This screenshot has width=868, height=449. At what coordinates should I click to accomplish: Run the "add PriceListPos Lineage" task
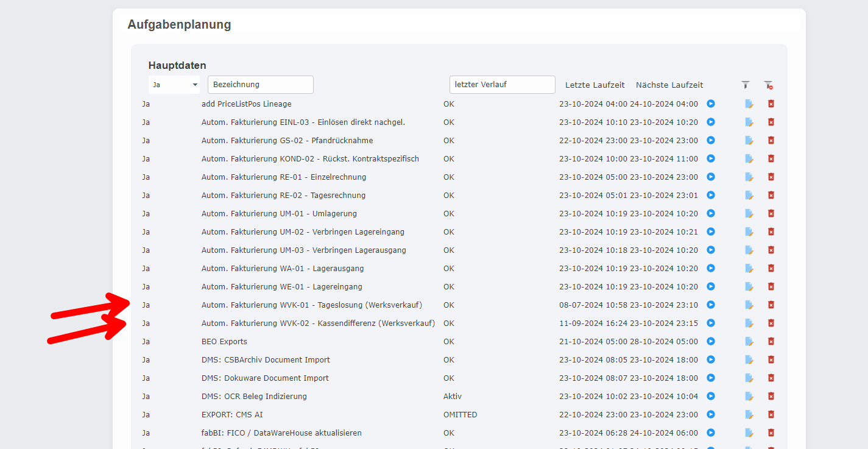click(710, 104)
